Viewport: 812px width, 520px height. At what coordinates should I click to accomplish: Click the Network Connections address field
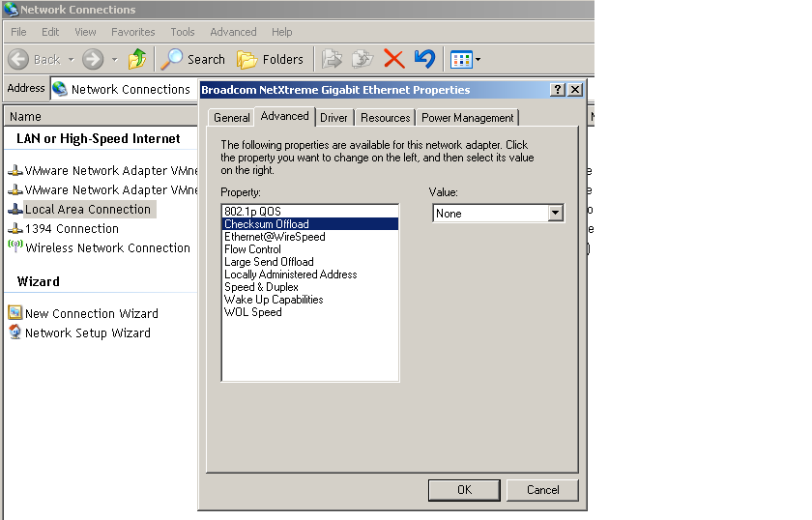click(x=125, y=89)
